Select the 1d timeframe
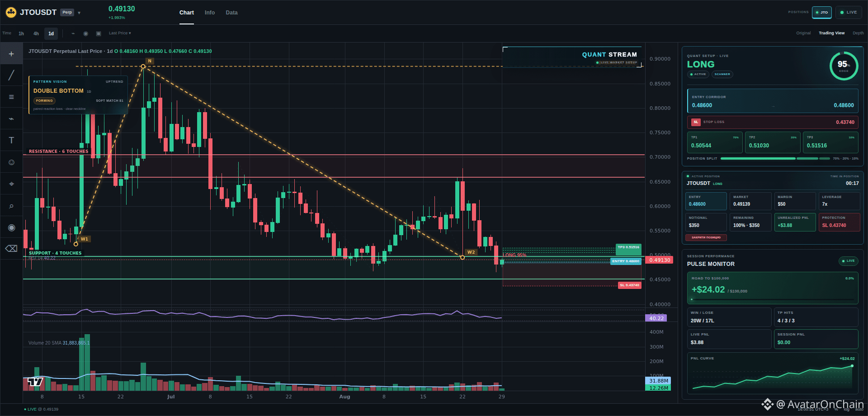This screenshot has height=416, width=868. click(51, 33)
